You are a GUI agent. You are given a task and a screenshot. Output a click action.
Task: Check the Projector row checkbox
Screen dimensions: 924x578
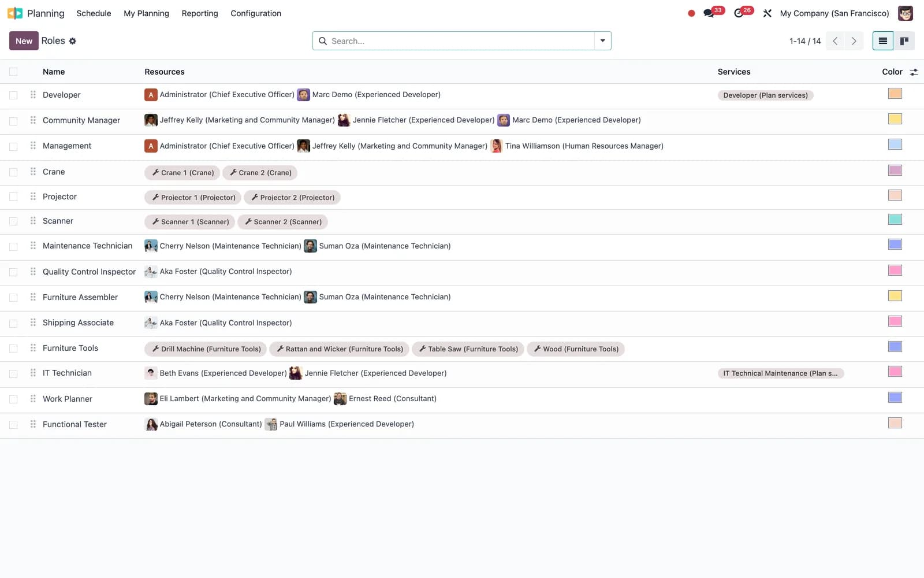pos(13,197)
